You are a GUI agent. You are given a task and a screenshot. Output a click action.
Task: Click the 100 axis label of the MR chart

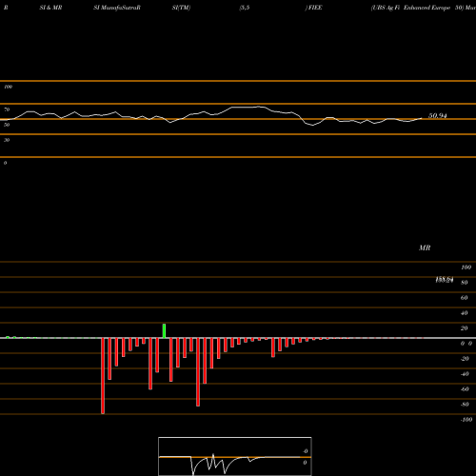click(466, 268)
